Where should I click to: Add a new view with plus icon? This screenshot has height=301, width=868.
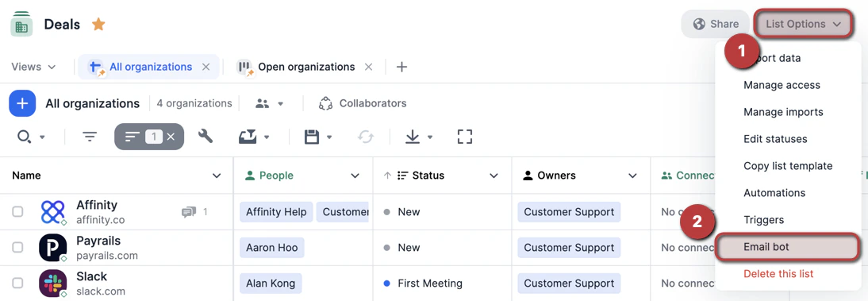click(x=402, y=67)
